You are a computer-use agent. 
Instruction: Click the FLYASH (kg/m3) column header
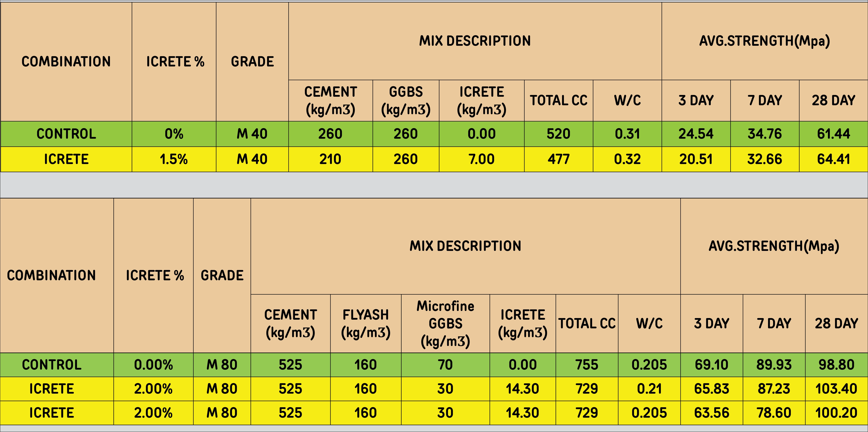pyautogui.click(x=366, y=324)
